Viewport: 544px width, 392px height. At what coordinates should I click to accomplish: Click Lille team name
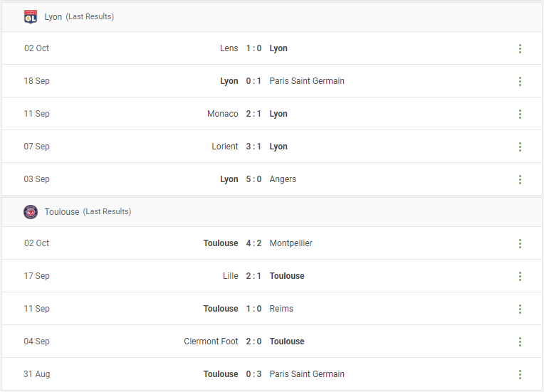click(x=231, y=276)
